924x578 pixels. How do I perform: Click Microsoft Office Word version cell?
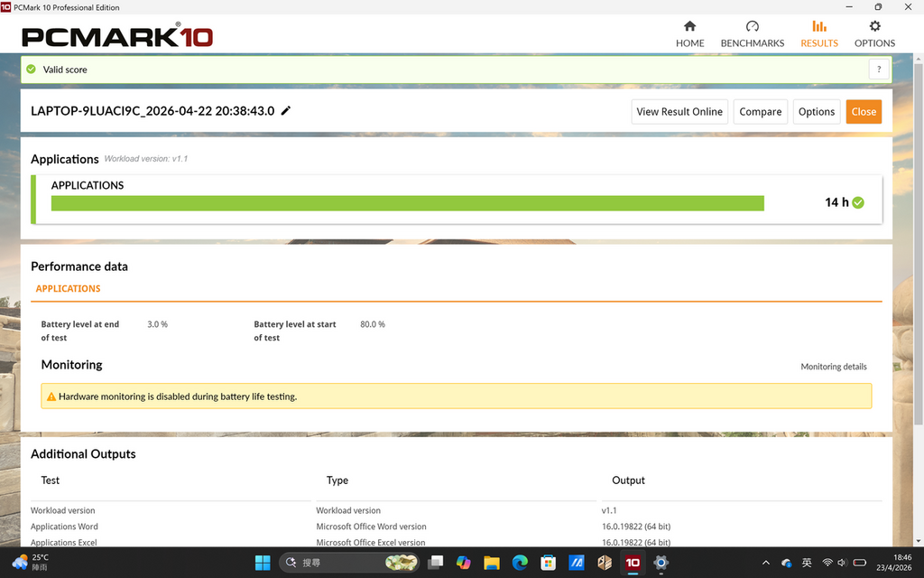click(371, 527)
